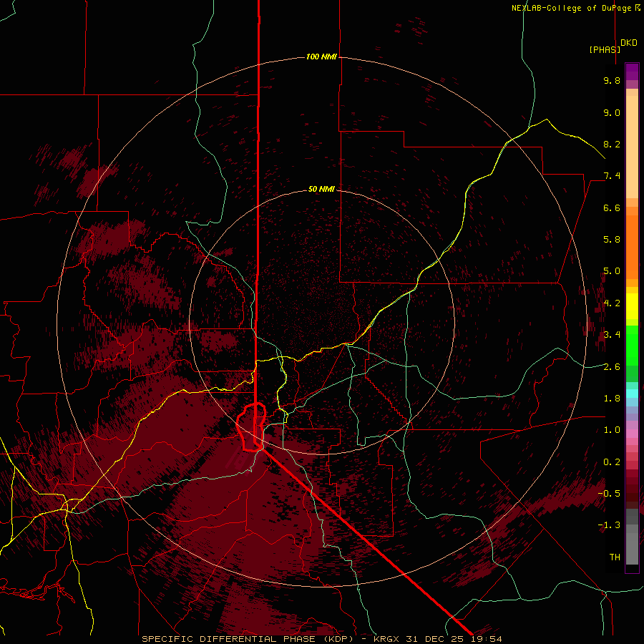
Task: Click the 1.0 value on the color scale
Action: pos(612,430)
